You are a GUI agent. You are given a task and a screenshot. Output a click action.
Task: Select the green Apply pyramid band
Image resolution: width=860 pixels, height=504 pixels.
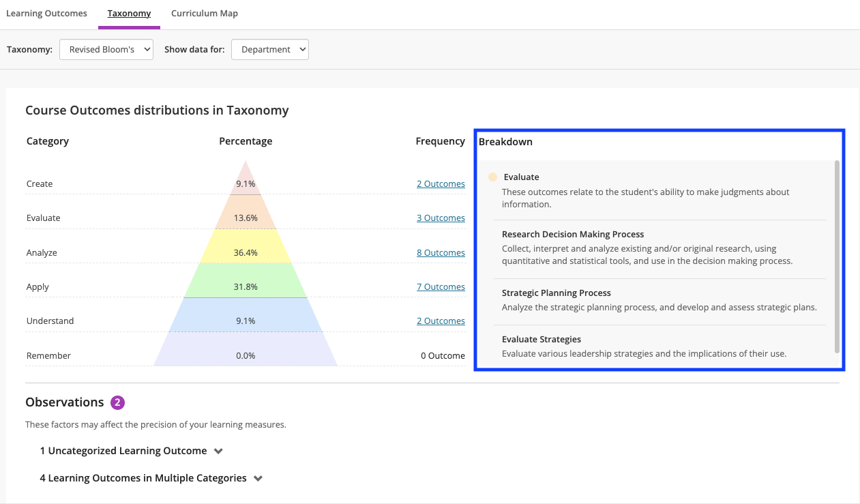coord(246,280)
